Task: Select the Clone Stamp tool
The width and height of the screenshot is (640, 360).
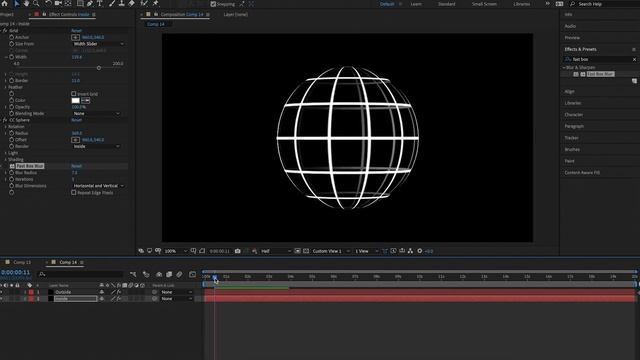Action: pyautogui.click(x=122, y=3)
